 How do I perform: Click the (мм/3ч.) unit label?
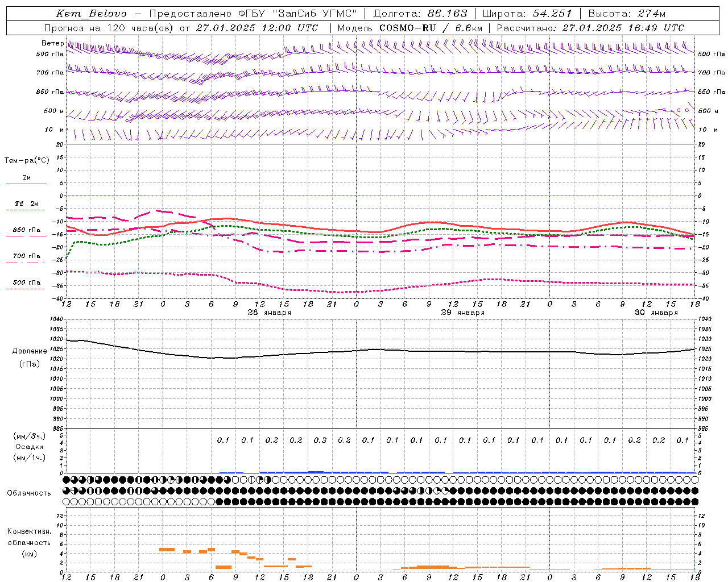(x=30, y=436)
